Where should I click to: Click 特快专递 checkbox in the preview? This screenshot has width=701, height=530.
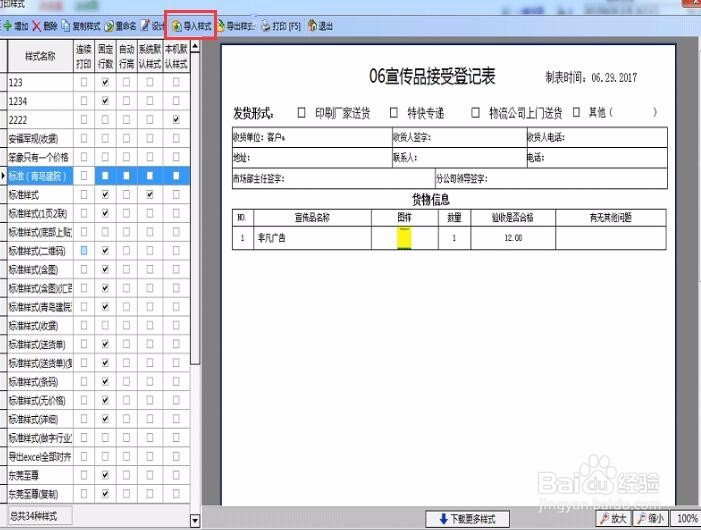click(x=393, y=113)
